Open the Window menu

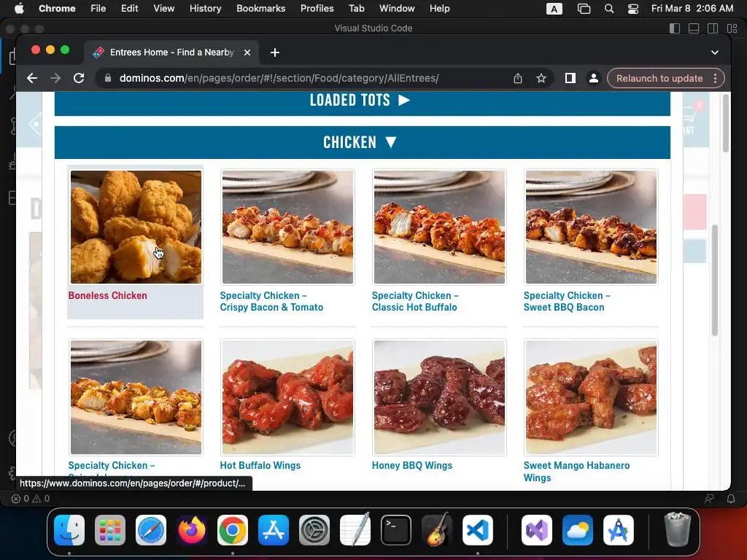pyautogui.click(x=397, y=8)
